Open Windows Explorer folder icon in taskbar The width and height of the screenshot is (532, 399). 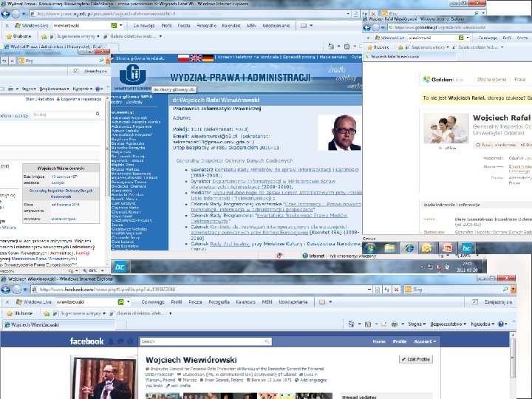pyautogui.click(x=389, y=248)
